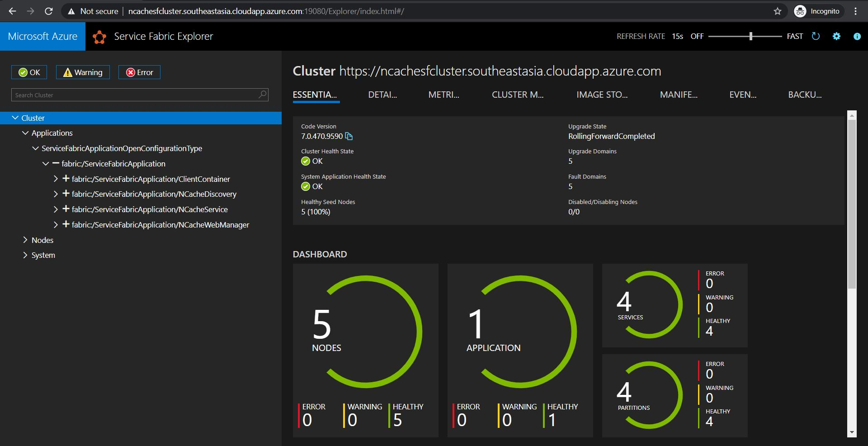Click the browser forward arrow

30,11
